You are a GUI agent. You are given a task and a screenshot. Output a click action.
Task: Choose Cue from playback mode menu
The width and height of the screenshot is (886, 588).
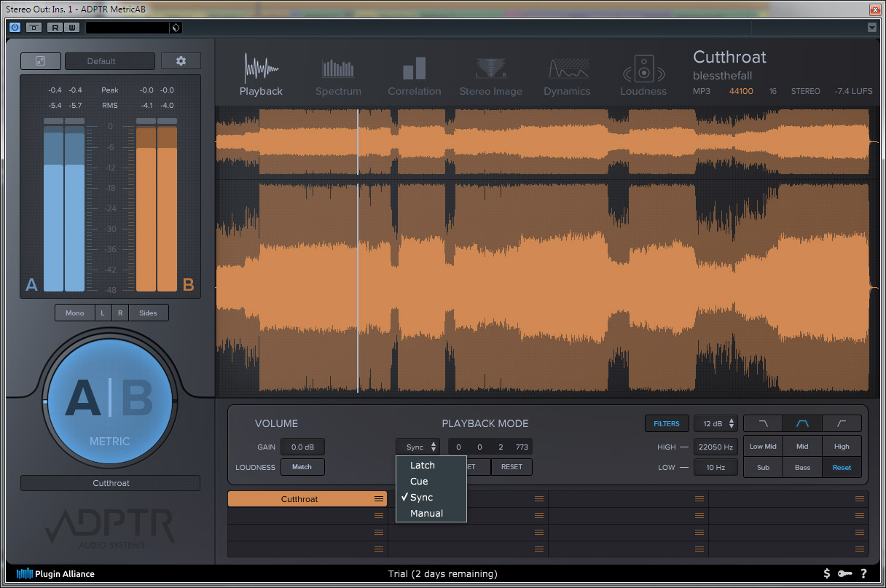(431, 481)
